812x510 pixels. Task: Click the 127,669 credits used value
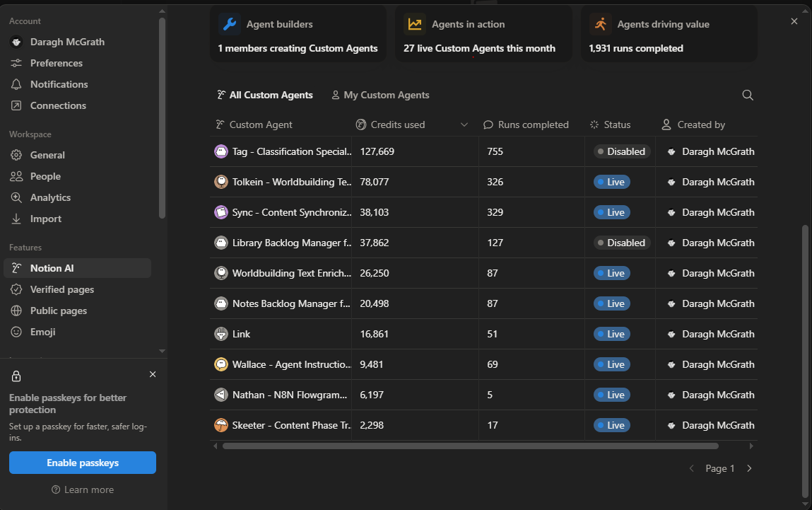[x=377, y=152]
